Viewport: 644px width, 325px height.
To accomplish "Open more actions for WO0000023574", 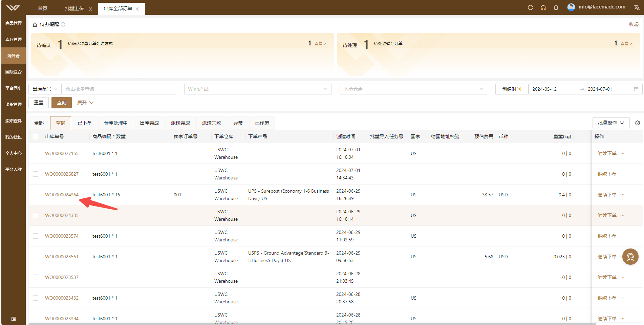I will coord(622,236).
